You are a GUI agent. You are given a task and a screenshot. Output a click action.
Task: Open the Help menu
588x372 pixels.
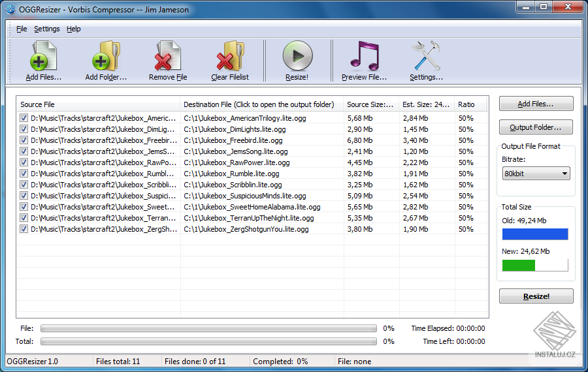click(x=73, y=29)
